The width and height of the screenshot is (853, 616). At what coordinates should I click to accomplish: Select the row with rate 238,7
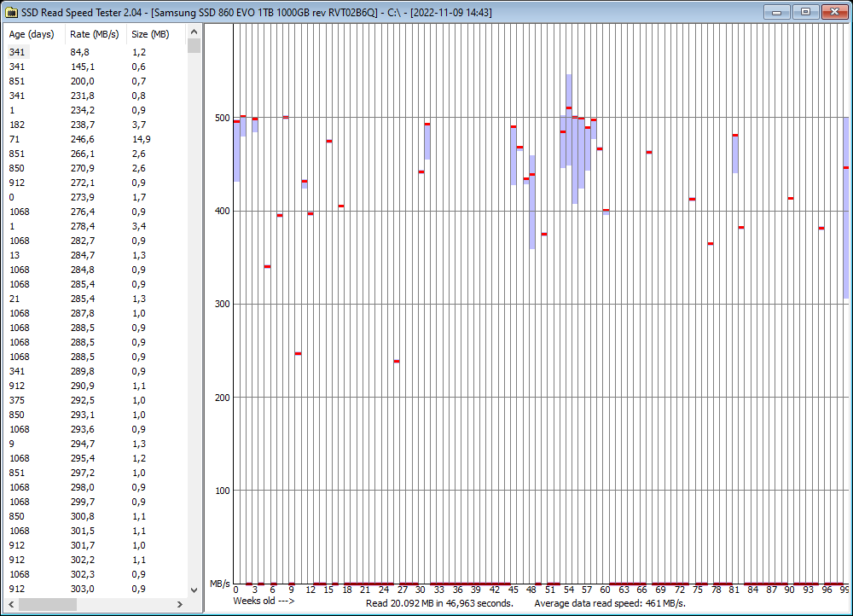(96, 125)
